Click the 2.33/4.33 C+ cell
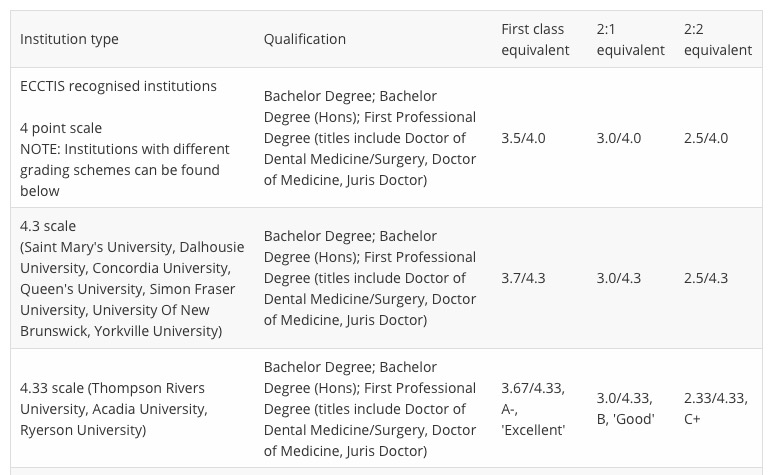 click(715, 409)
